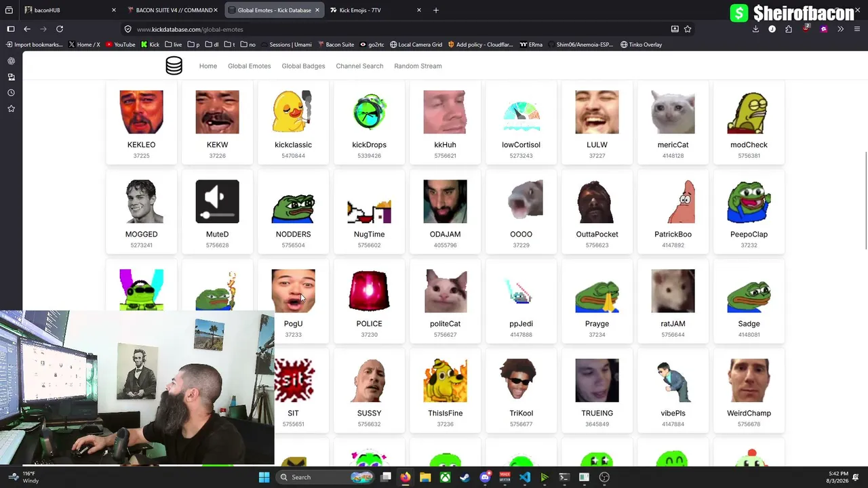
Task: Select the kickDrops emote image
Action: [369, 112]
